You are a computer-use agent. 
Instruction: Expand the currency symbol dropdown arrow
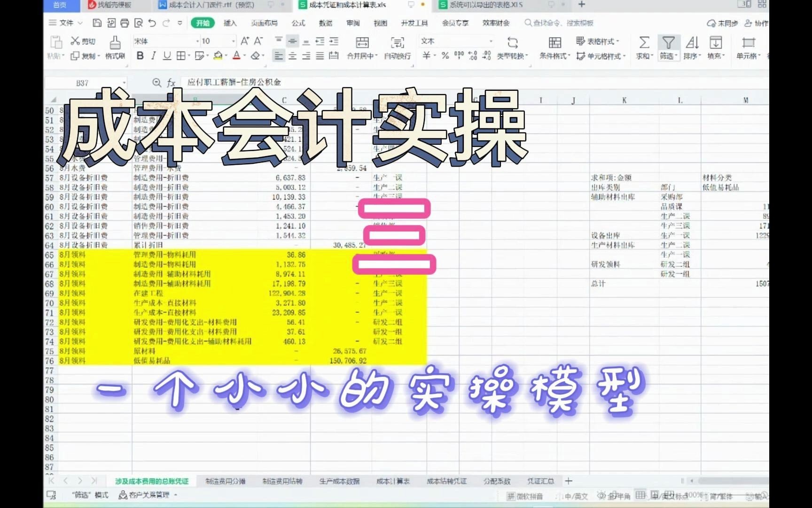(435, 56)
